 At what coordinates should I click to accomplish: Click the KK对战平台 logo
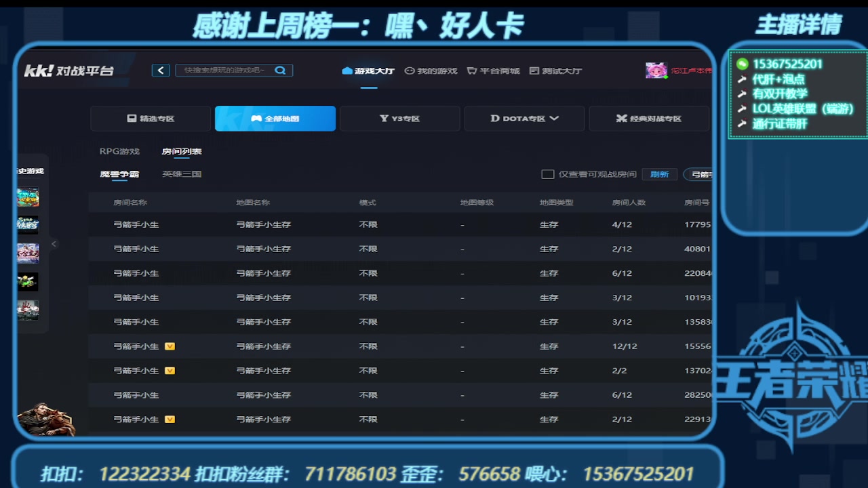pos(69,70)
